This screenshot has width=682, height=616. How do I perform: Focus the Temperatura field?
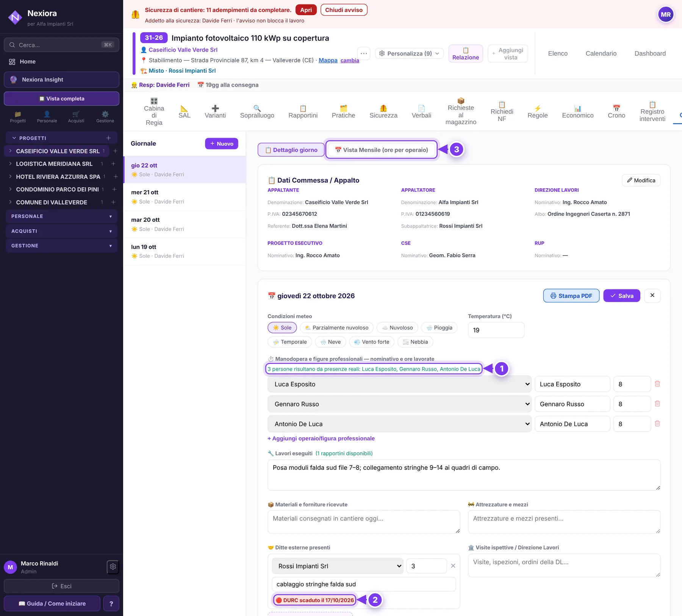click(496, 330)
